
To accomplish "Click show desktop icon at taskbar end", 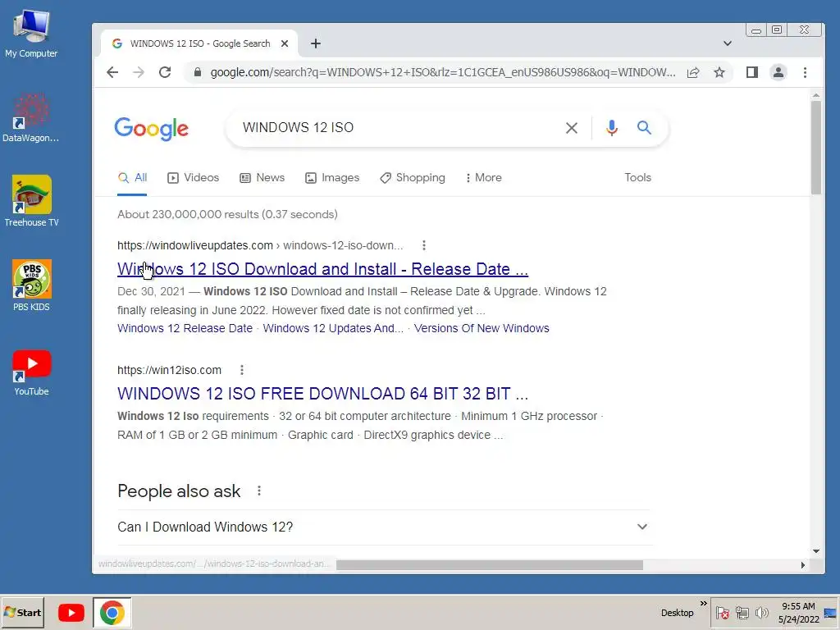I will click(x=830, y=613).
